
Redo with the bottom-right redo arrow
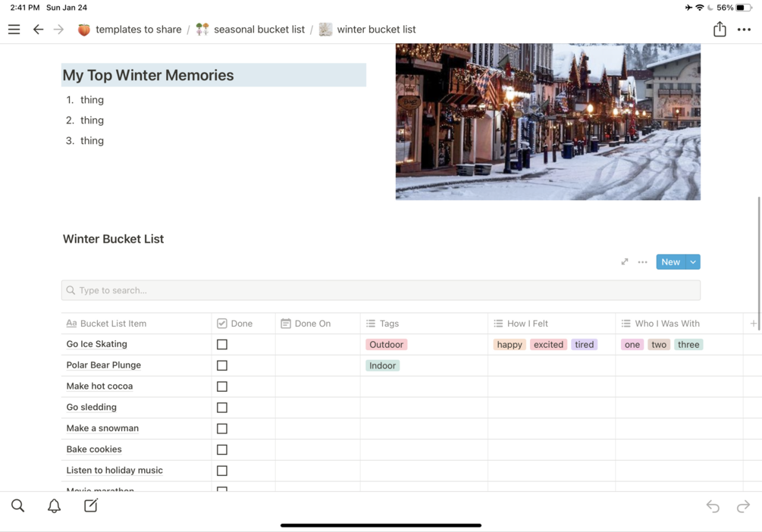tap(743, 506)
